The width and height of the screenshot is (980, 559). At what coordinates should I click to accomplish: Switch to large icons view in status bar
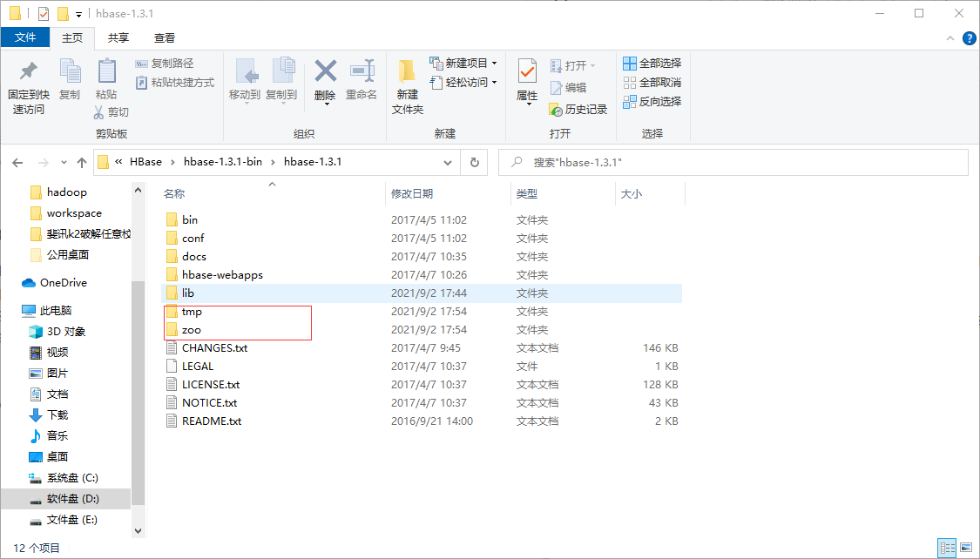pos(968,548)
